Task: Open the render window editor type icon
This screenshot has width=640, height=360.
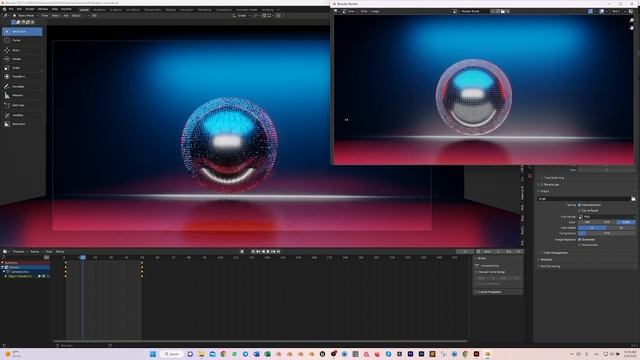Action: point(336,11)
